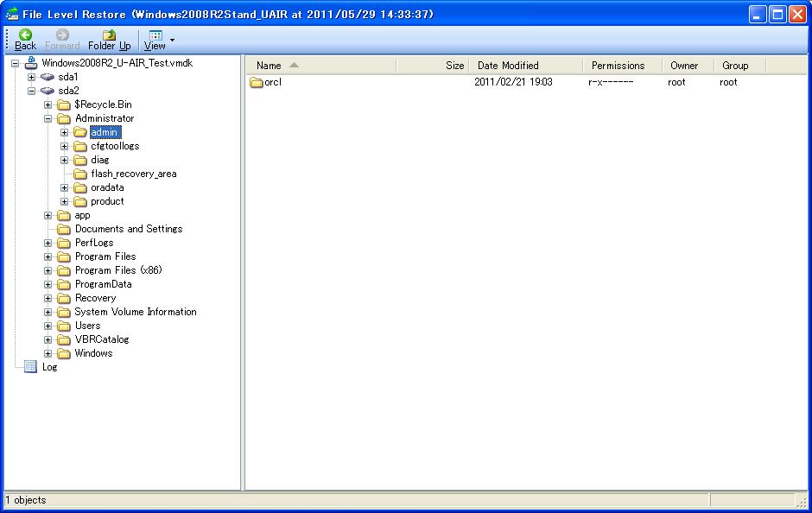The image size is (812, 513).
Task: Expand the System Volume Information node
Action: 48,312
